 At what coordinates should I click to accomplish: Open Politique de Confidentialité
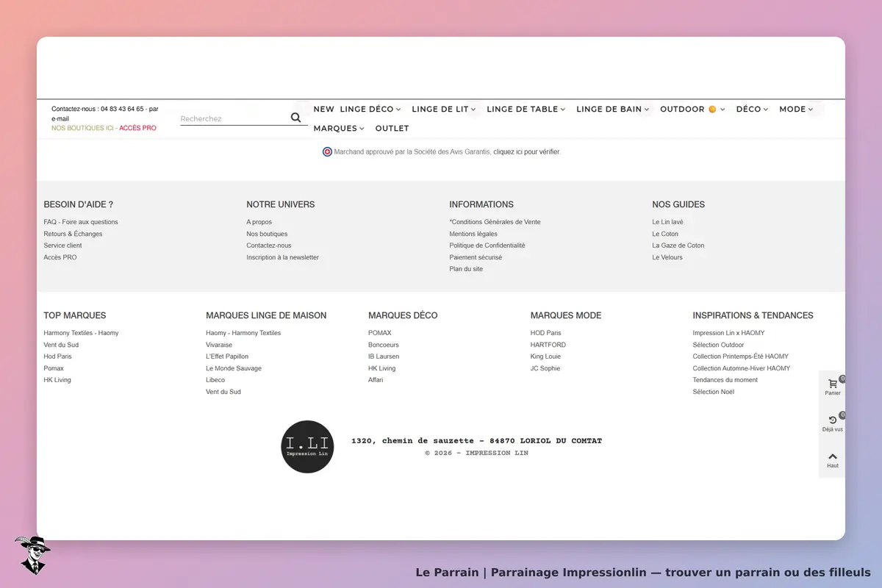487,245
